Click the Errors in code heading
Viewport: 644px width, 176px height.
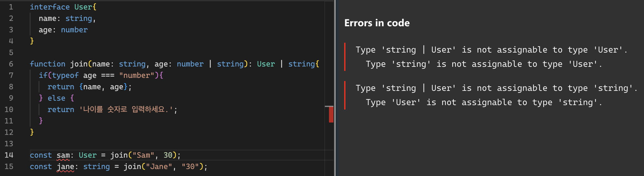click(377, 23)
